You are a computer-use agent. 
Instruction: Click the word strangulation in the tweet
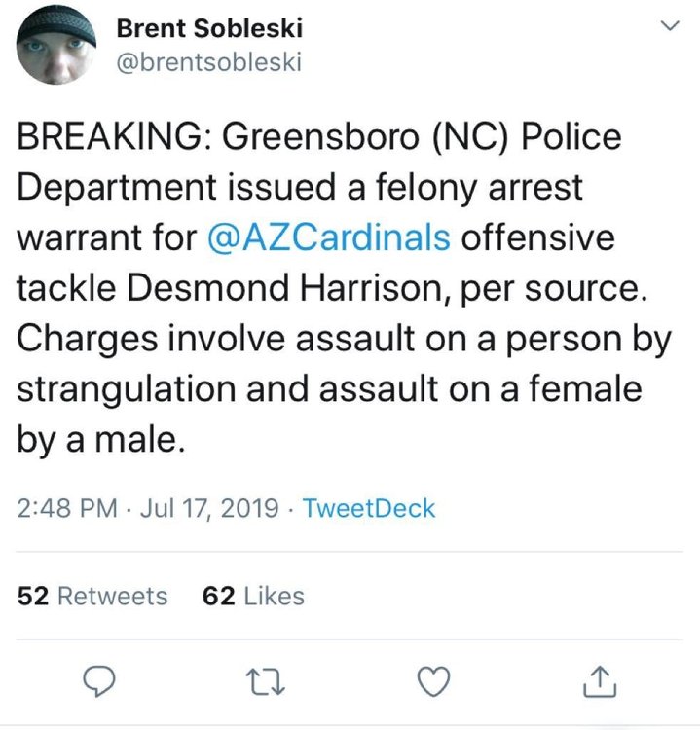pyautogui.click(x=127, y=389)
